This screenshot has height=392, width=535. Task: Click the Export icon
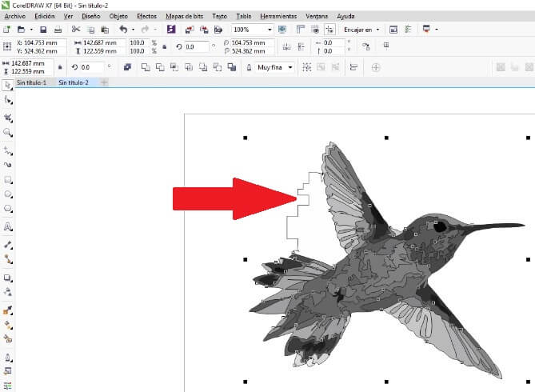204,30
